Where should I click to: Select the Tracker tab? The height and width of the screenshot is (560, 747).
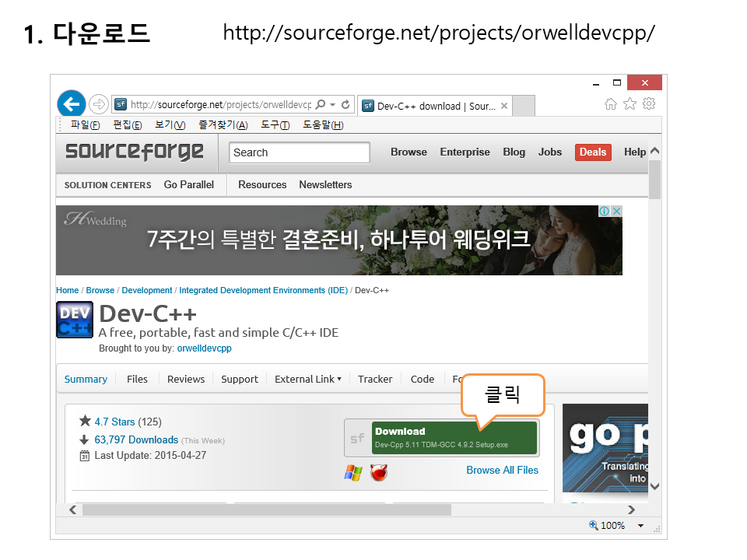[375, 379]
